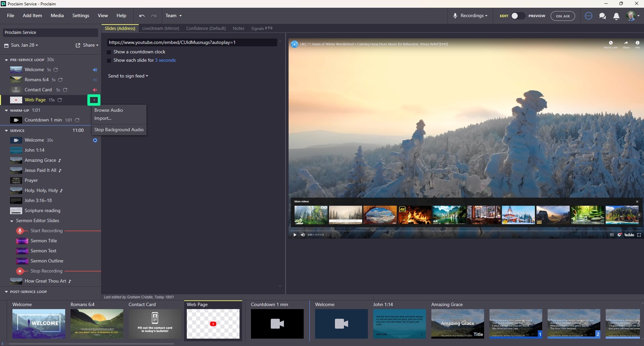The height and width of the screenshot is (346, 644).
Task: Check the Show each slide for option
Action: 109,60
